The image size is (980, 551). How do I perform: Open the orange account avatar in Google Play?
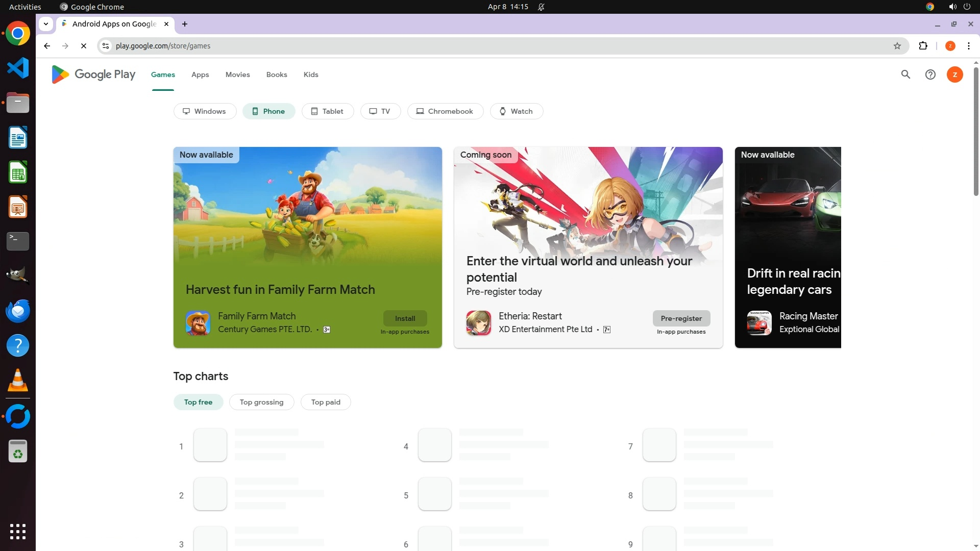[954, 74]
